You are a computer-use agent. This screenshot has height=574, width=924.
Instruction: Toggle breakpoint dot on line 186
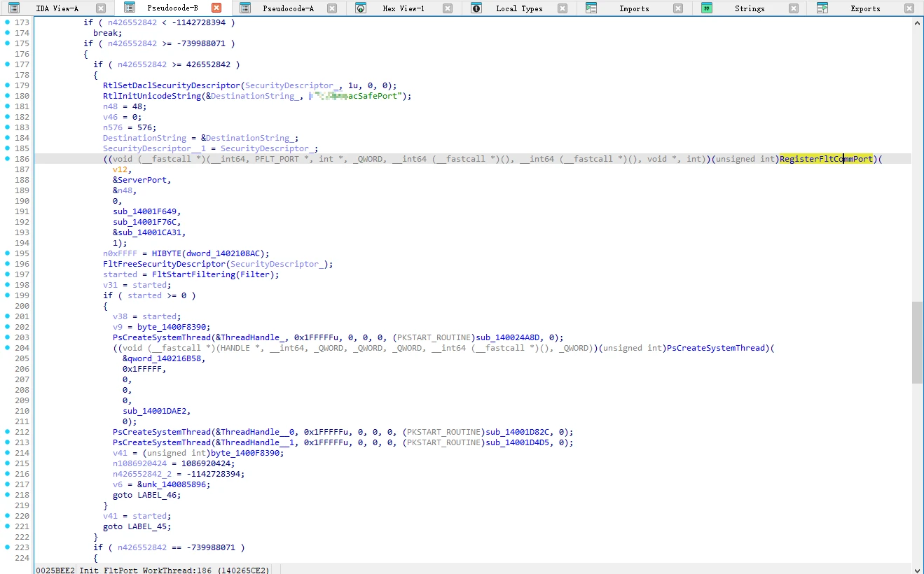pos(7,159)
